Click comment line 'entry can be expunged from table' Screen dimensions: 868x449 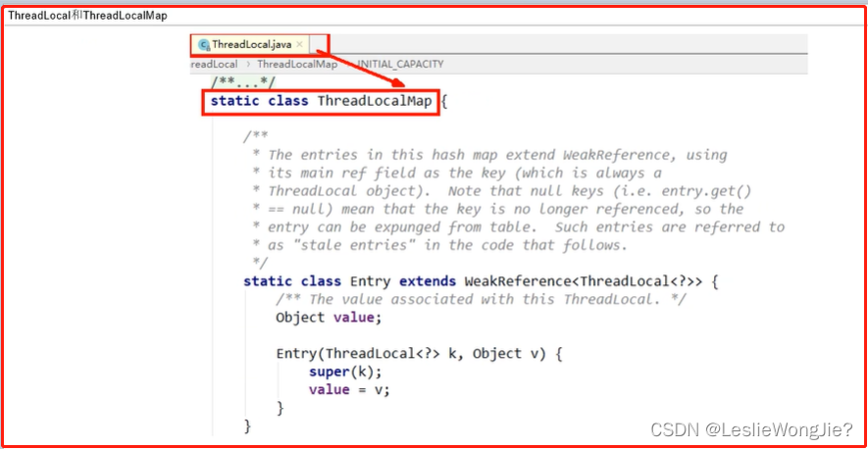pyautogui.click(x=519, y=227)
